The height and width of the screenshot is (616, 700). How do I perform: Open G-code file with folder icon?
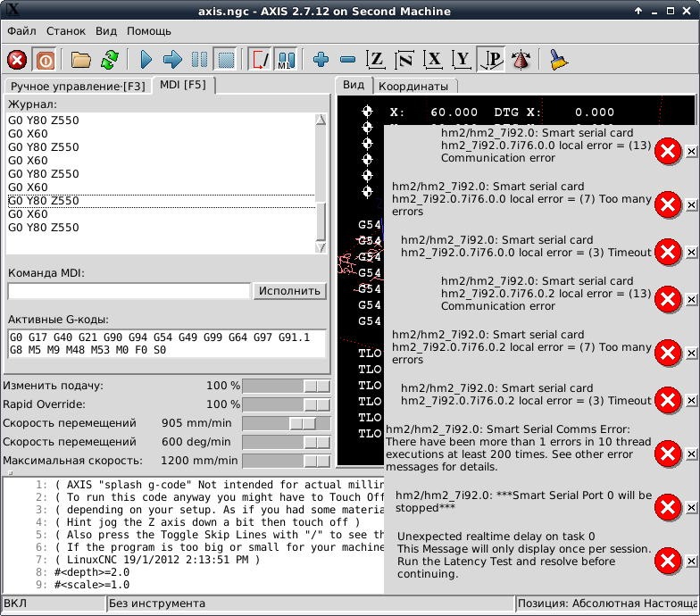click(81, 60)
